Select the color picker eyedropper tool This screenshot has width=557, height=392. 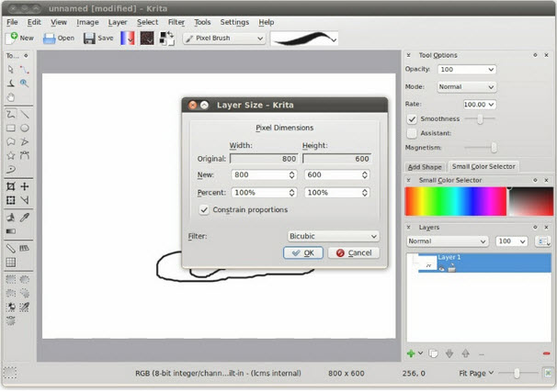(x=25, y=218)
